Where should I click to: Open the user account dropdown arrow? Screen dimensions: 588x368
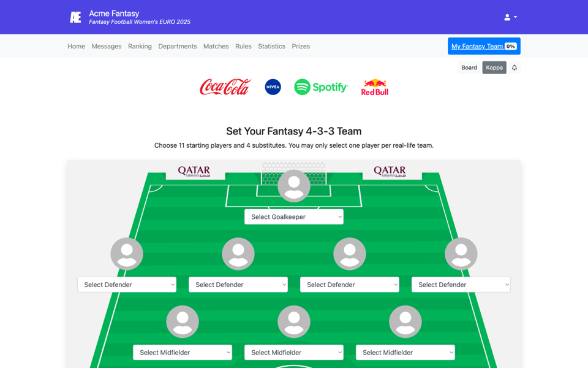pos(515,17)
